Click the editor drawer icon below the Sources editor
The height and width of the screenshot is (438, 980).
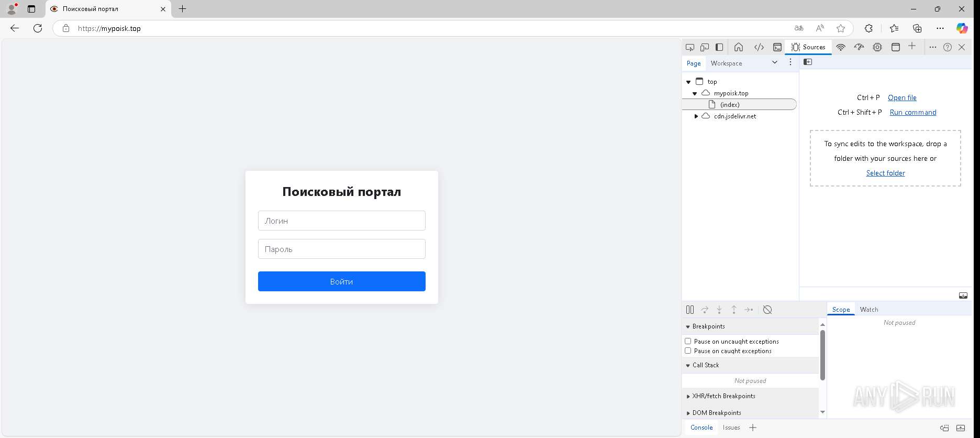click(x=963, y=295)
